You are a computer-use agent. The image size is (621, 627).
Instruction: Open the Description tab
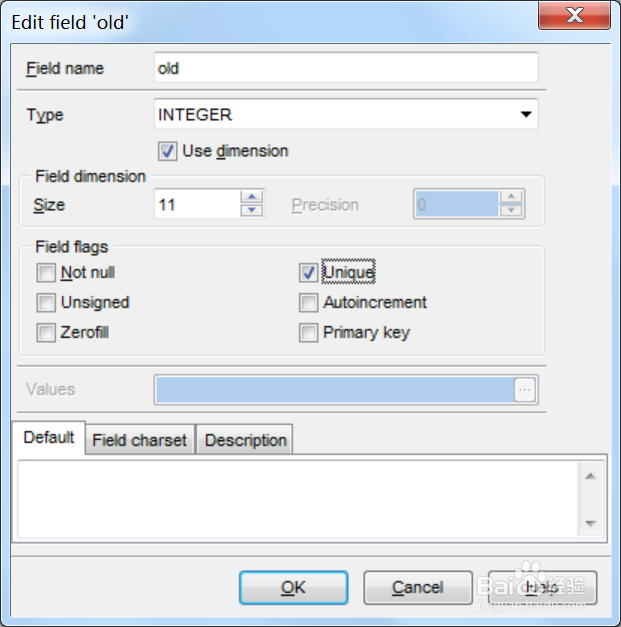(246, 440)
